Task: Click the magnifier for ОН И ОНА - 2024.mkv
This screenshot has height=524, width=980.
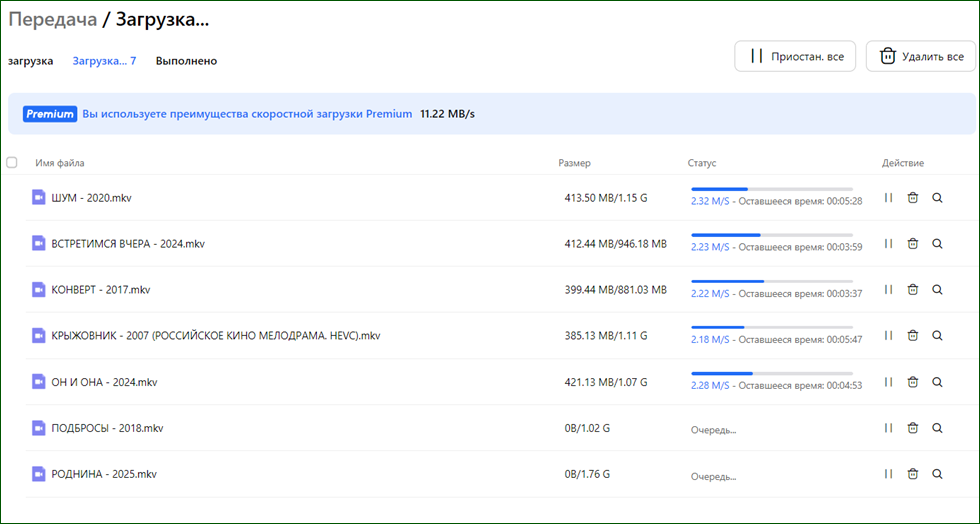Action: point(937,381)
